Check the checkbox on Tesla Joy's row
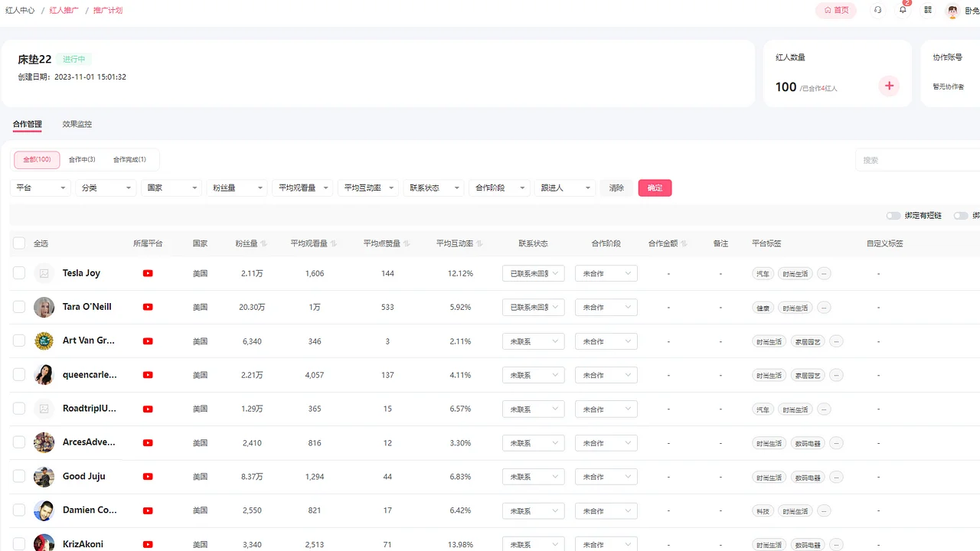 pyautogui.click(x=18, y=273)
